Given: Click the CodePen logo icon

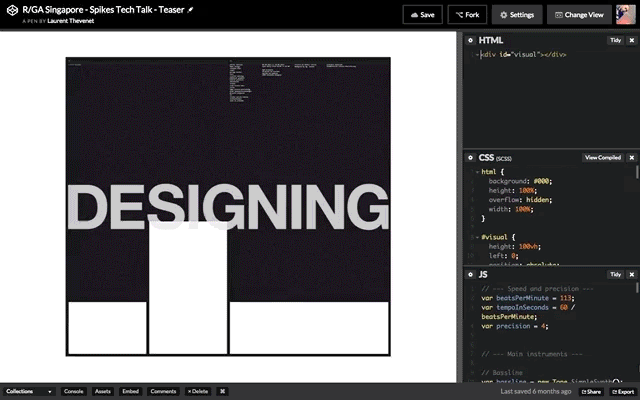Looking at the screenshot, I should tap(12, 10).
